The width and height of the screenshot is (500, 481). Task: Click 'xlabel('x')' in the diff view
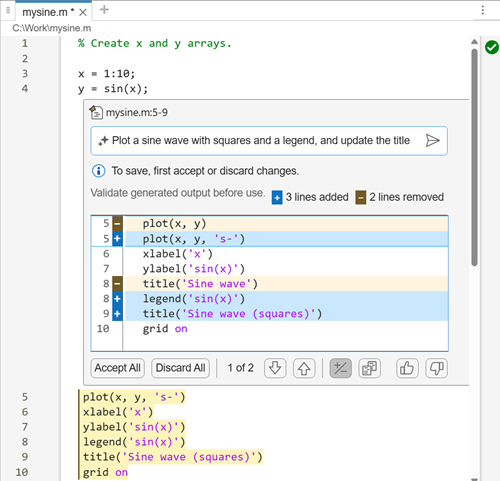(x=177, y=254)
